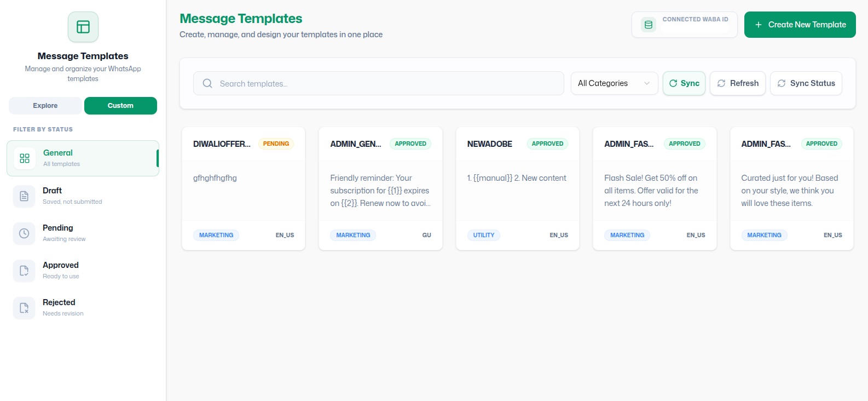Viewport: 868px width, 401px height.
Task: Click APPROVED badge on NEWADOBE card
Action: coord(547,144)
